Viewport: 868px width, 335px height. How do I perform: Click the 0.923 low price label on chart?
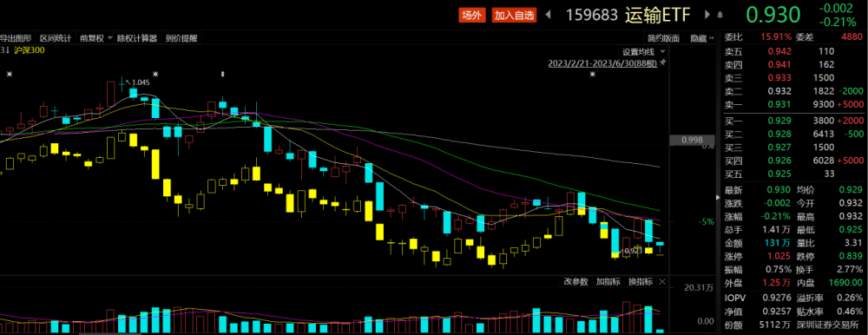click(633, 251)
